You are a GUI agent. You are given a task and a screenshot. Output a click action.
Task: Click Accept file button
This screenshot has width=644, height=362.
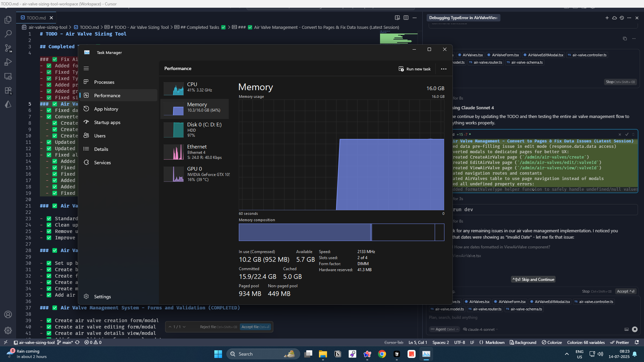pos(255,327)
